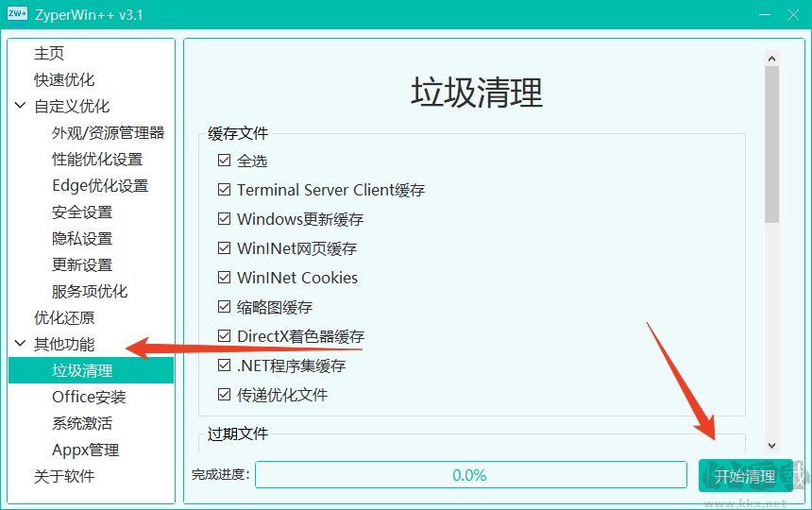Click the 完成进度 label
812x510 pixels.
[x=221, y=474]
